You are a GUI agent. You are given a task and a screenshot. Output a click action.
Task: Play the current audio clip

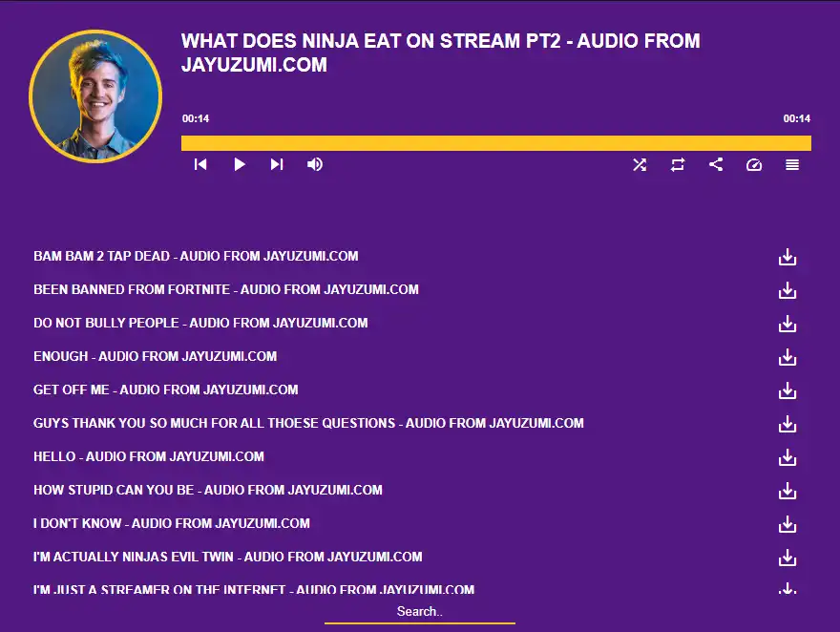[x=240, y=164]
